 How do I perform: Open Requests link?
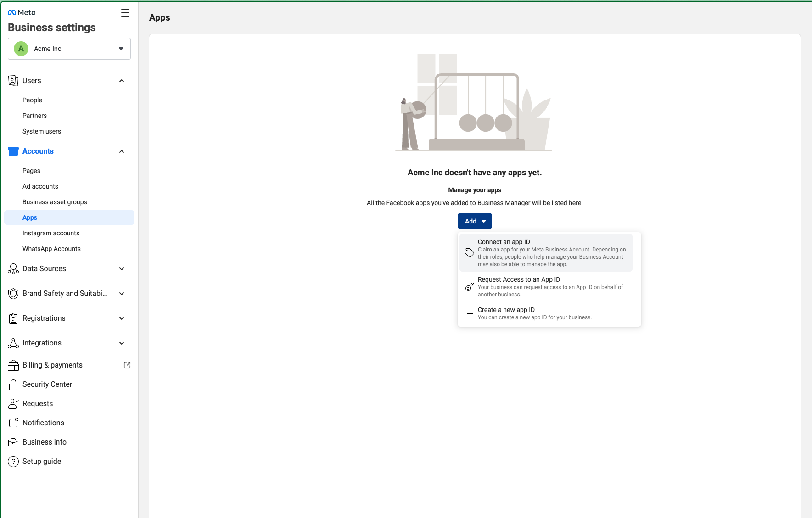pyautogui.click(x=38, y=404)
